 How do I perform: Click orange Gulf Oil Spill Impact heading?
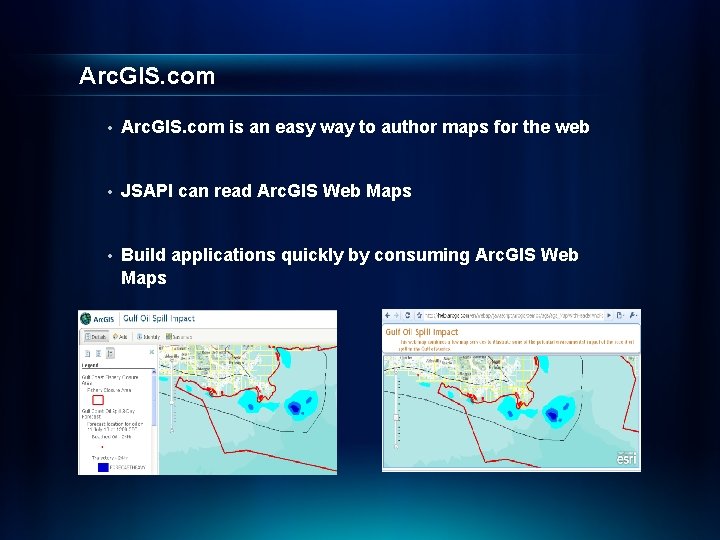point(422,332)
